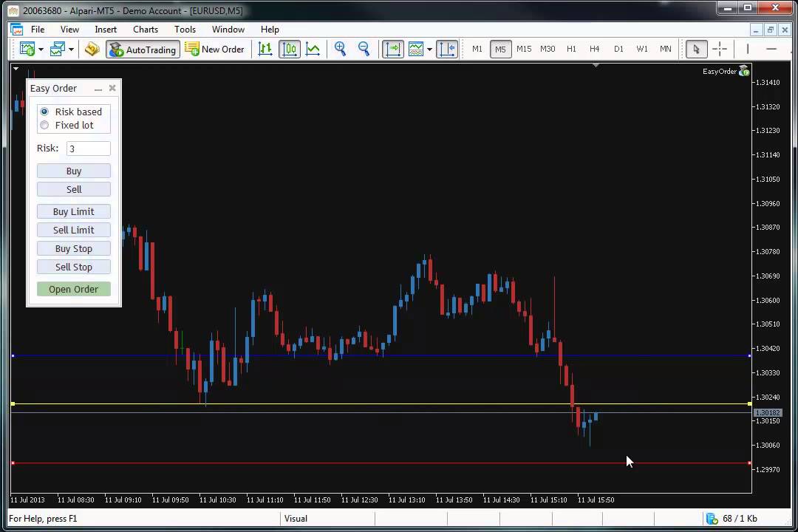Click the chart window icon beside File
This screenshot has width=798, height=532.
(x=17, y=30)
